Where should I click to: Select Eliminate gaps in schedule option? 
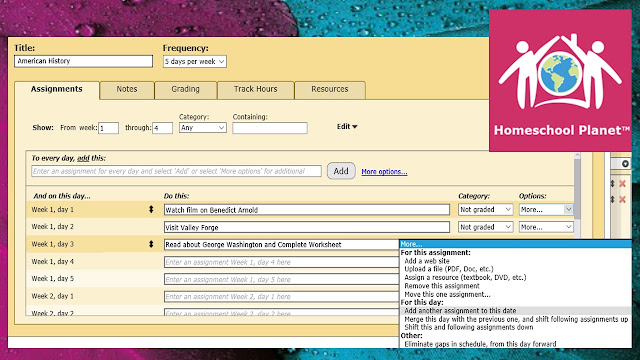(480, 344)
